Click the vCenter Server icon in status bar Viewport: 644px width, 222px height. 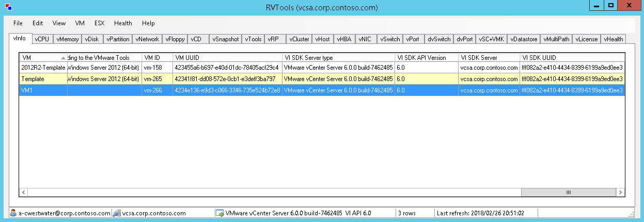click(x=219, y=213)
